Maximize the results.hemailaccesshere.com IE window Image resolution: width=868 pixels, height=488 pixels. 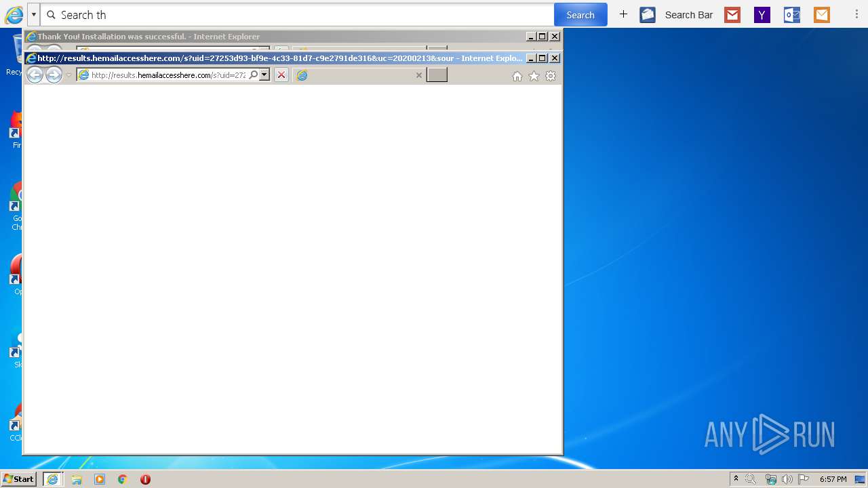pos(542,58)
